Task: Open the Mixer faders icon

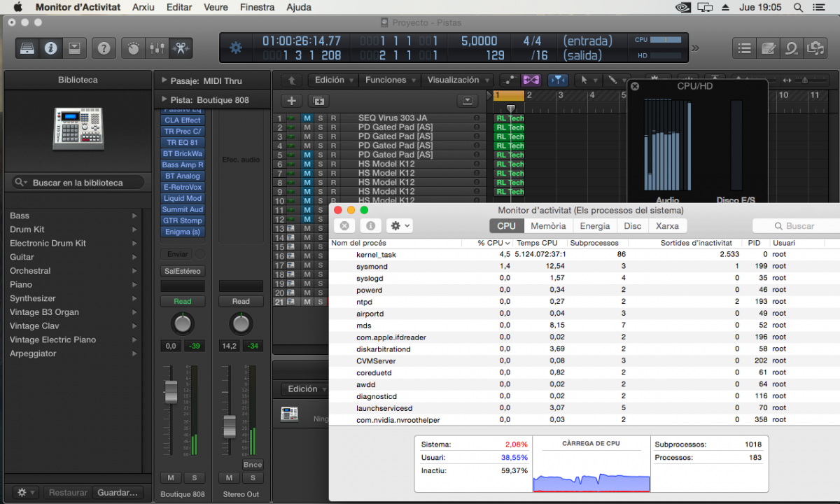Action: [157, 48]
